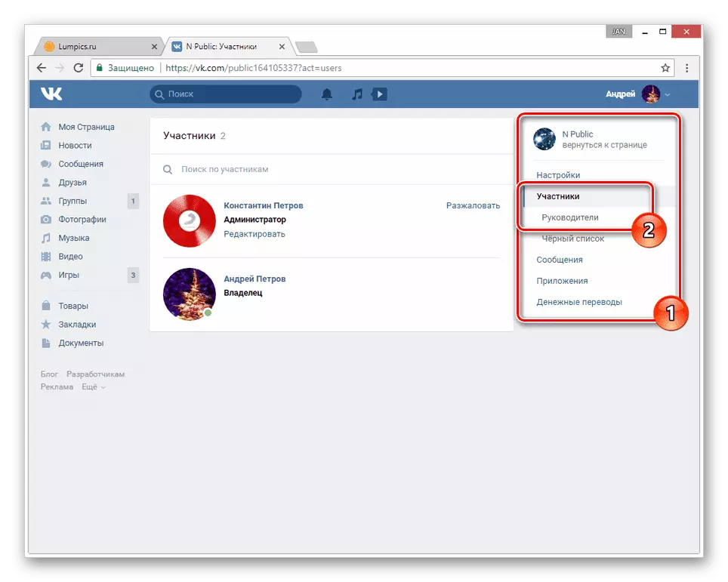Open the notifications bell icon
The image size is (728, 582).
[327, 94]
